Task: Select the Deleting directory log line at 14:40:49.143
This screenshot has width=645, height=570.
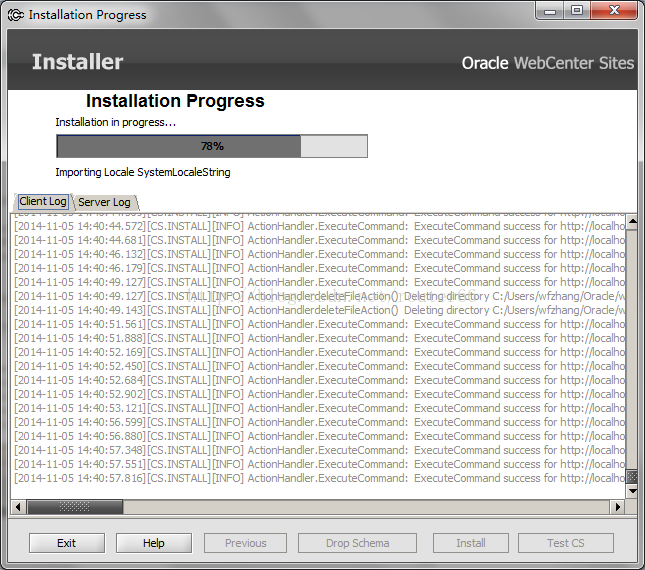Action: click(x=319, y=310)
